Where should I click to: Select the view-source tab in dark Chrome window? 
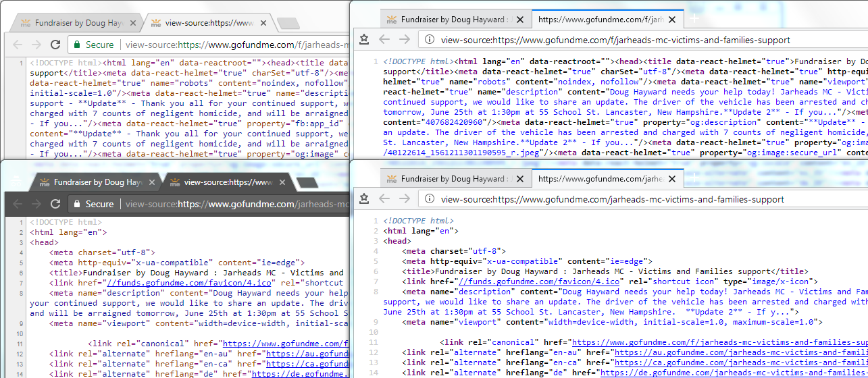coord(228,182)
